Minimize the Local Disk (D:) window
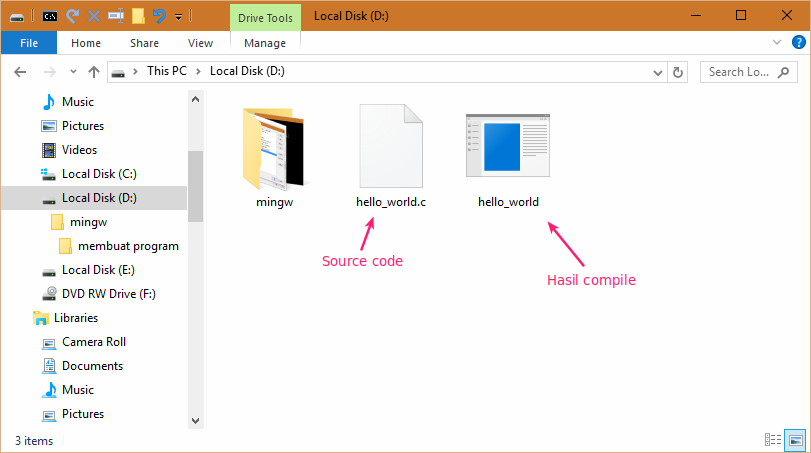The image size is (811, 453). (x=696, y=16)
